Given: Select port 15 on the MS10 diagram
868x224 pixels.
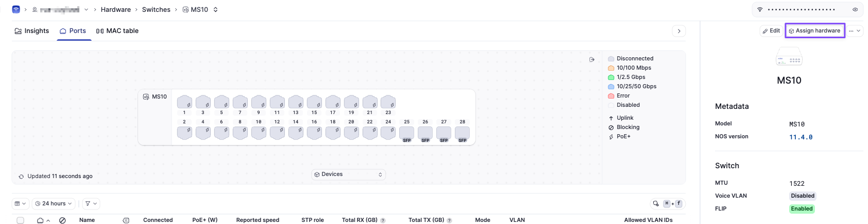Looking at the screenshot, I should (x=314, y=102).
